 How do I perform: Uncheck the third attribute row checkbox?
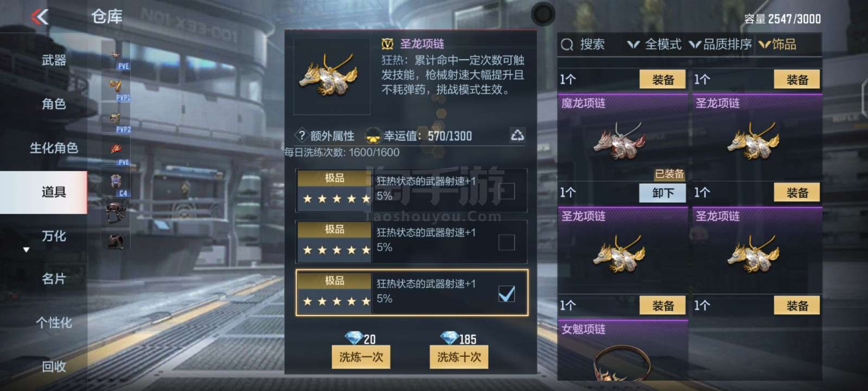pyautogui.click(x=507, y=294)
